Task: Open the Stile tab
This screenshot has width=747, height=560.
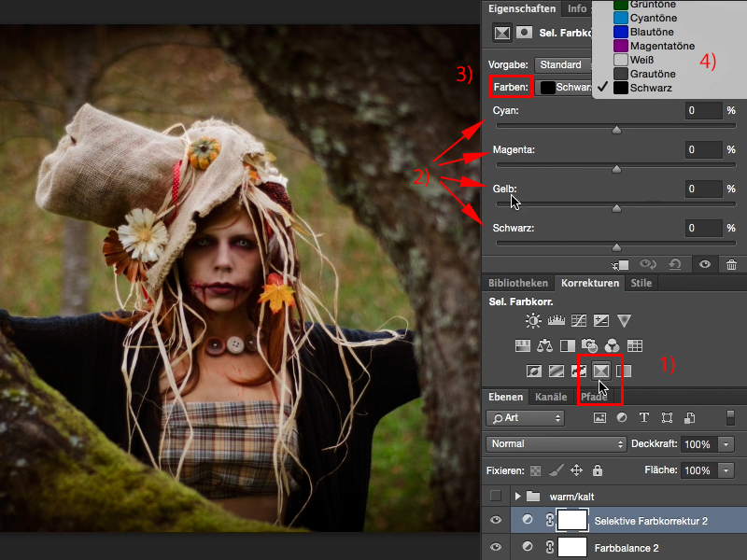Action: 641,283
